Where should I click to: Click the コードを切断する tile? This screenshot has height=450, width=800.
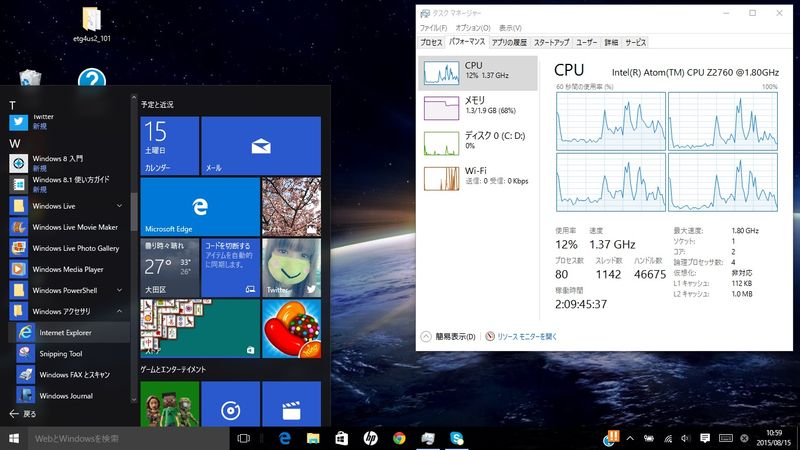tap(231, 267)
